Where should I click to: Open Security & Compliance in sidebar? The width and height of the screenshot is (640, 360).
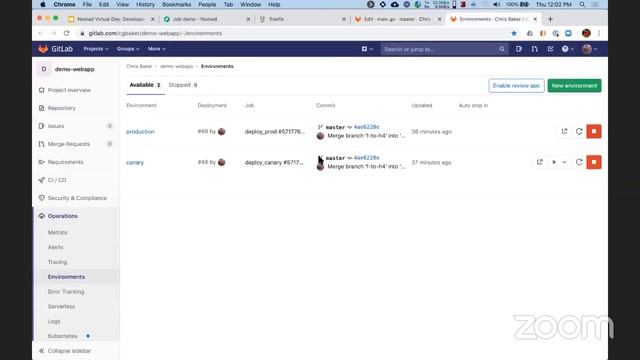[77, 198]
